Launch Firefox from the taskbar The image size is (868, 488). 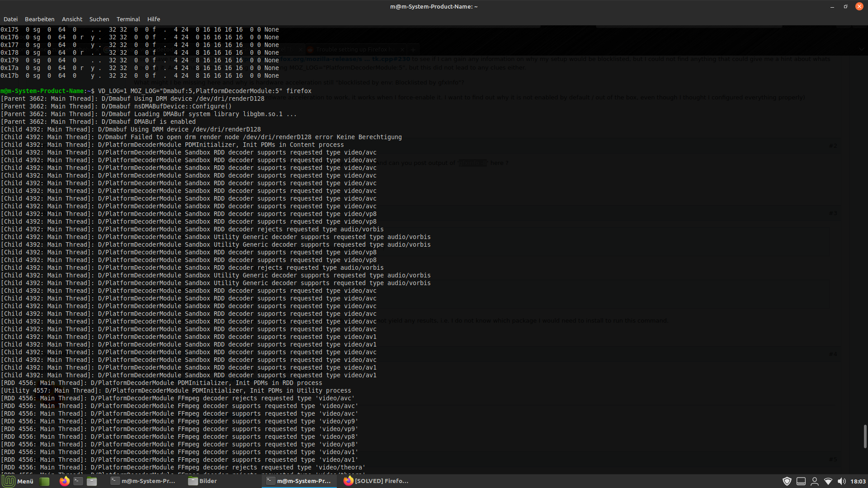[x=64, y=481]
